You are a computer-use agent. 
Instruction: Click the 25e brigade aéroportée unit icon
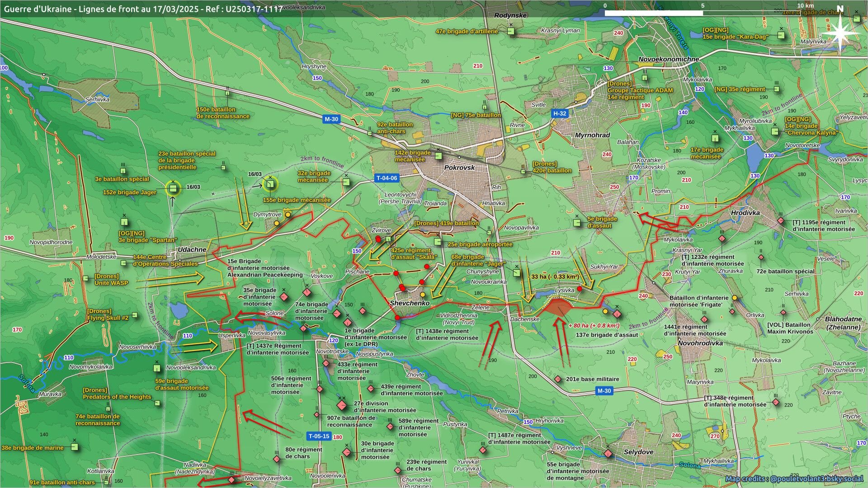[438, 242]
